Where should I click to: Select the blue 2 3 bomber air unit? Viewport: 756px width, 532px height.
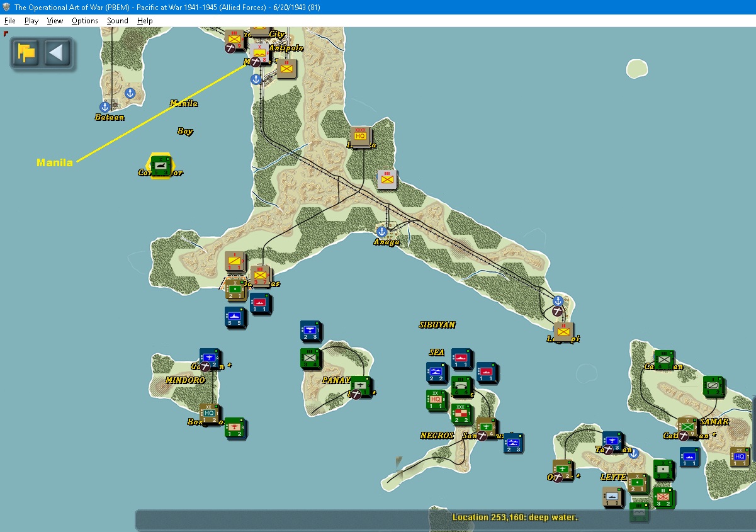310,331
